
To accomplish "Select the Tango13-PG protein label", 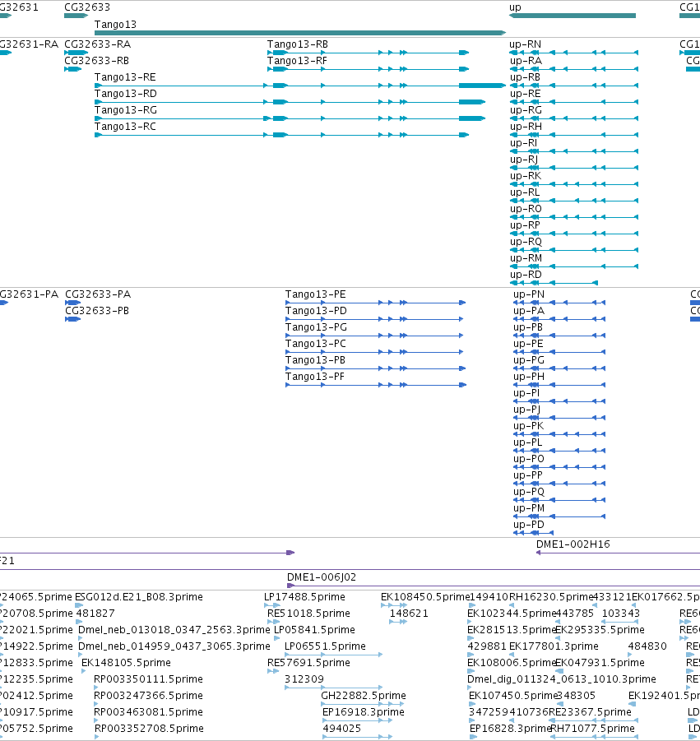I will 316,327.
